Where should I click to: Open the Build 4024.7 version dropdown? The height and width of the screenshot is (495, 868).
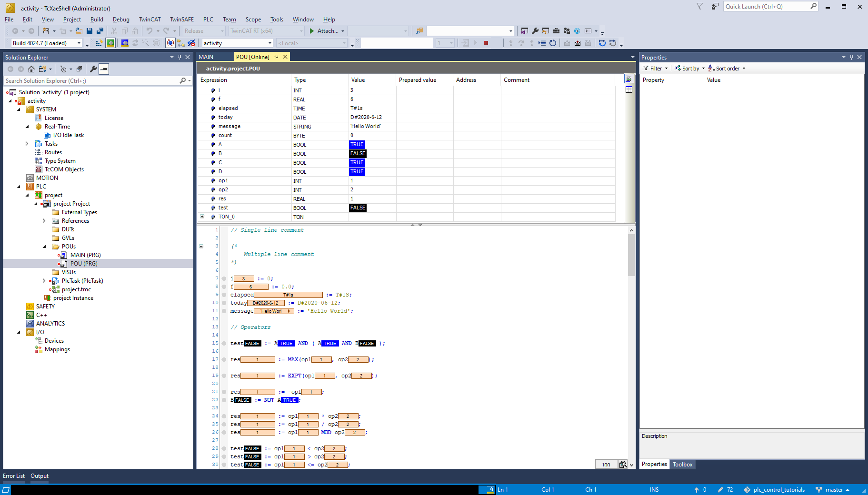[x=79, y=43]
